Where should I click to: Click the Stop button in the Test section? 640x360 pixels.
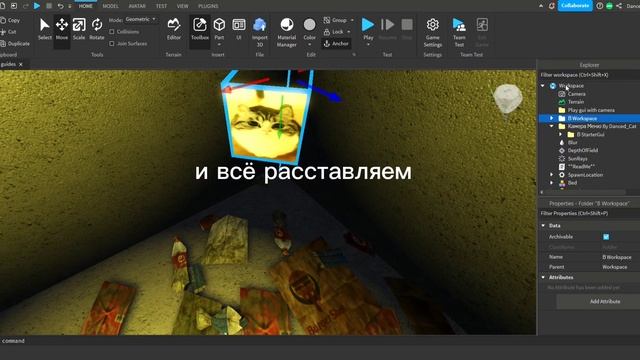point(407,25)
